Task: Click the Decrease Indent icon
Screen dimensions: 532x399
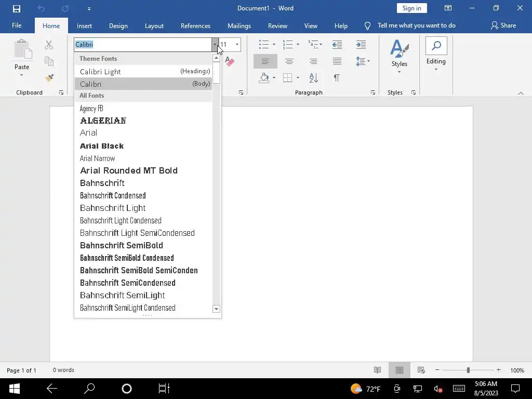Action: 337,45
